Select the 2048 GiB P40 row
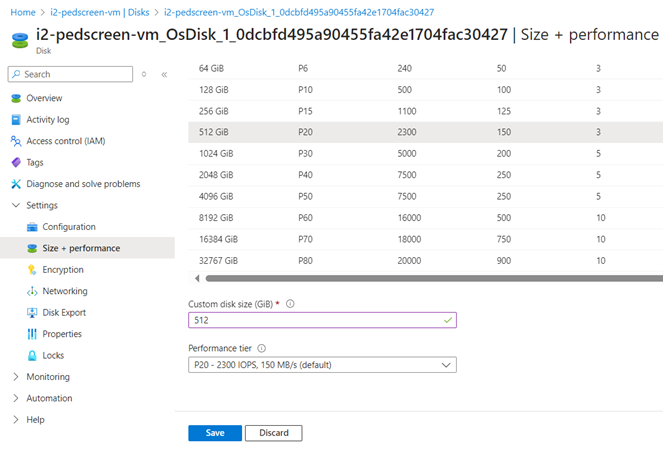Screen dimensions: 663x449 [x=425, y=175]
